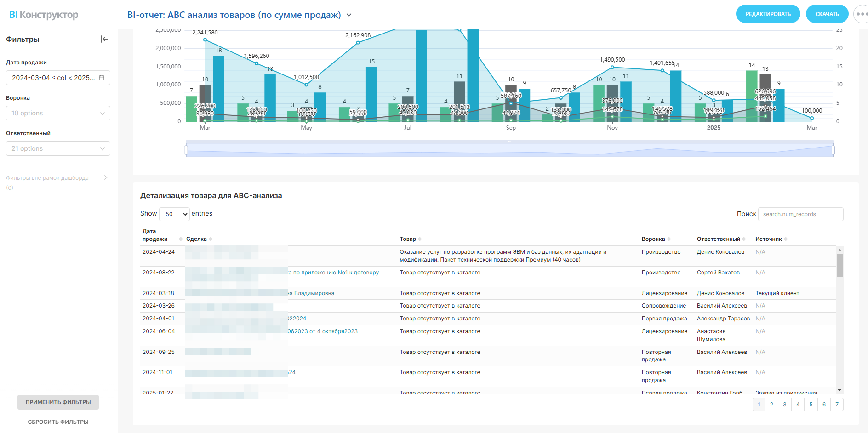
Task: Sort table by Товар column
Action: click(x=420, y=239)
